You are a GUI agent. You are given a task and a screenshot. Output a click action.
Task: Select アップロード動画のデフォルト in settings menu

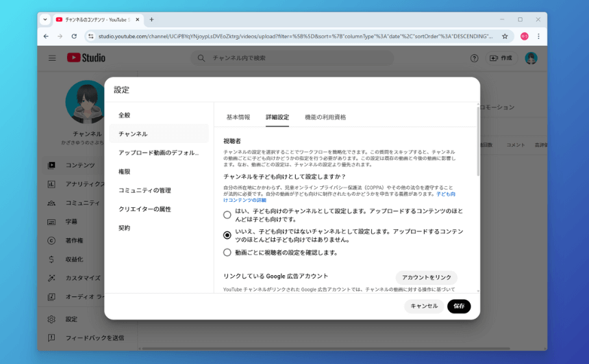tap(158, 153)
